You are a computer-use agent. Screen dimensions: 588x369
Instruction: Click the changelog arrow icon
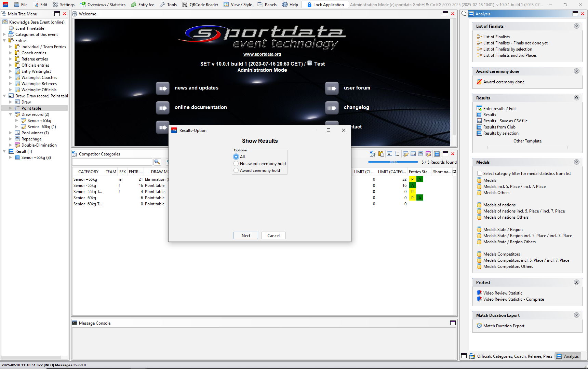[332, 108]
